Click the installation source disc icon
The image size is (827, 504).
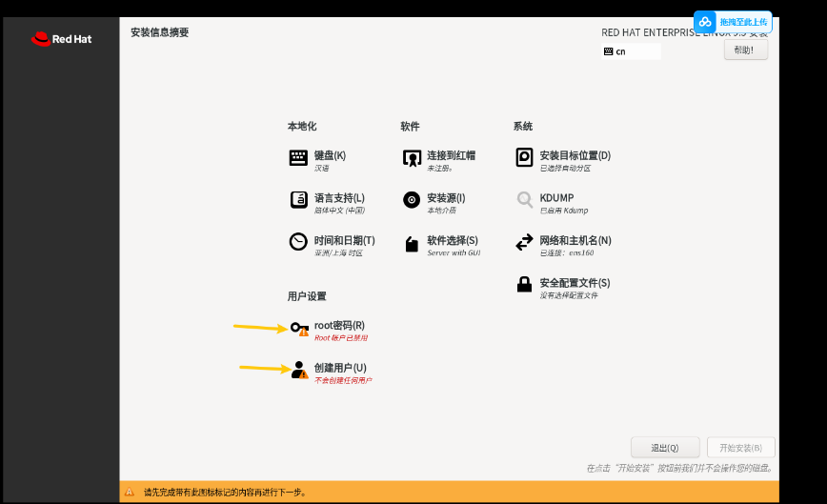(412, 200)
